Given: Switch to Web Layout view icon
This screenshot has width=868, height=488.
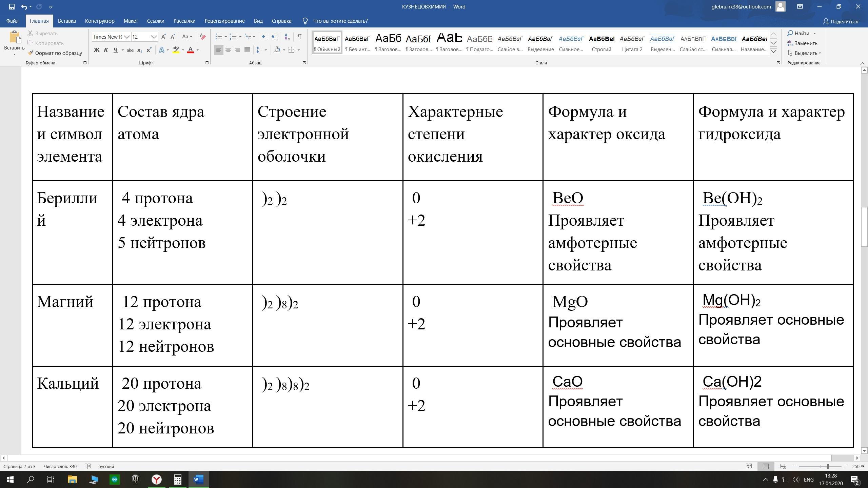Looking at the screenshot, I should [x=783, y=466].
